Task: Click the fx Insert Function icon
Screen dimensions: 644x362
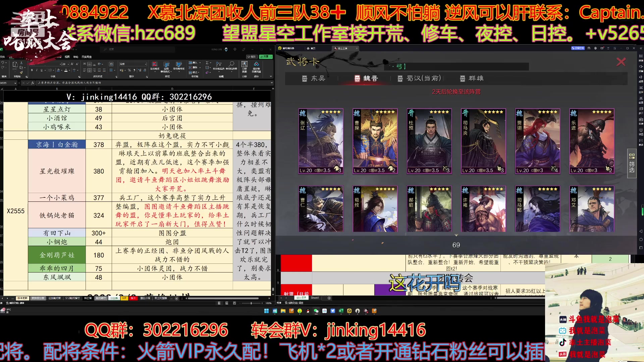Action: click(x=33, y=83)
